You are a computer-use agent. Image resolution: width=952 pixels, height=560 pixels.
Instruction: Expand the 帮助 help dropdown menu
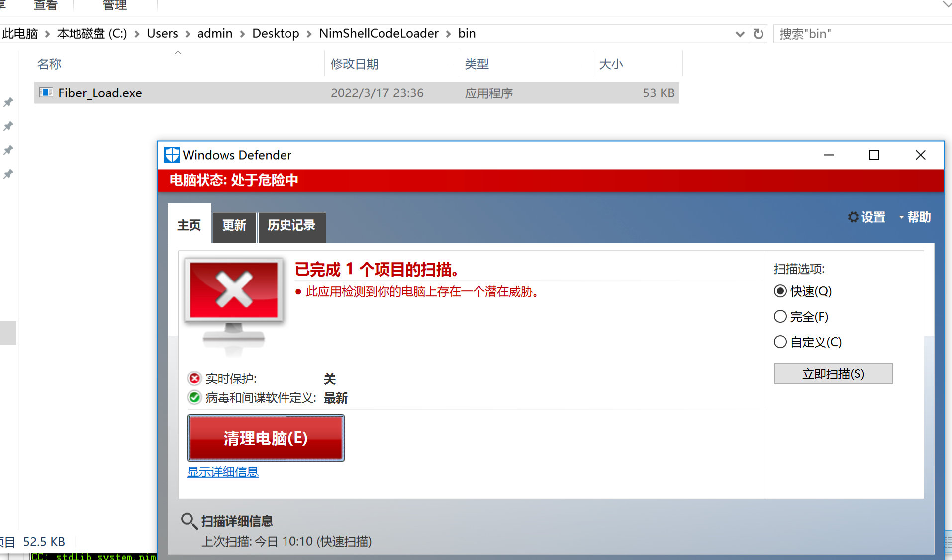click(915, 217)
